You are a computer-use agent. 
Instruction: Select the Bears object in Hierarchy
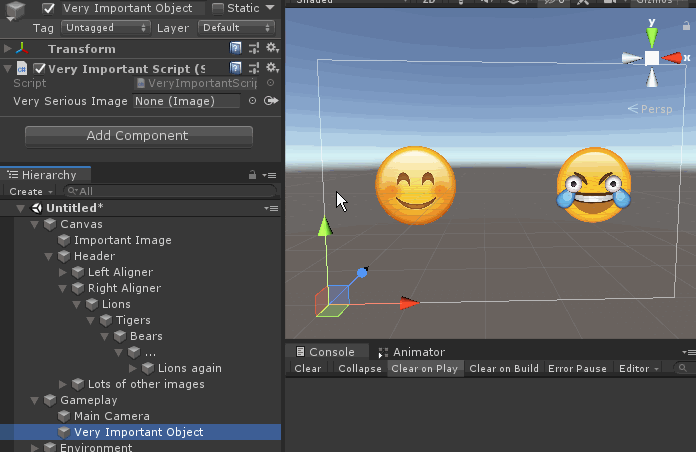coord(146,336)
